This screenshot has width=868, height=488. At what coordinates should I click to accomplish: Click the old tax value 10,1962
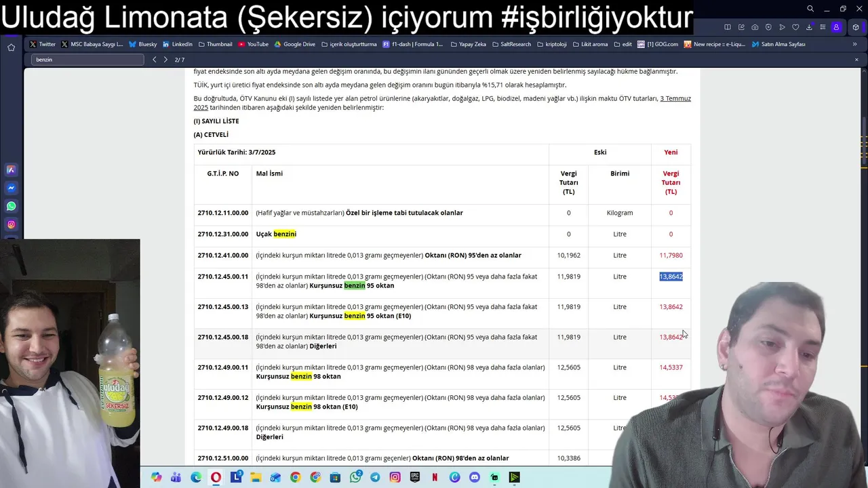(x=568, y=256)
